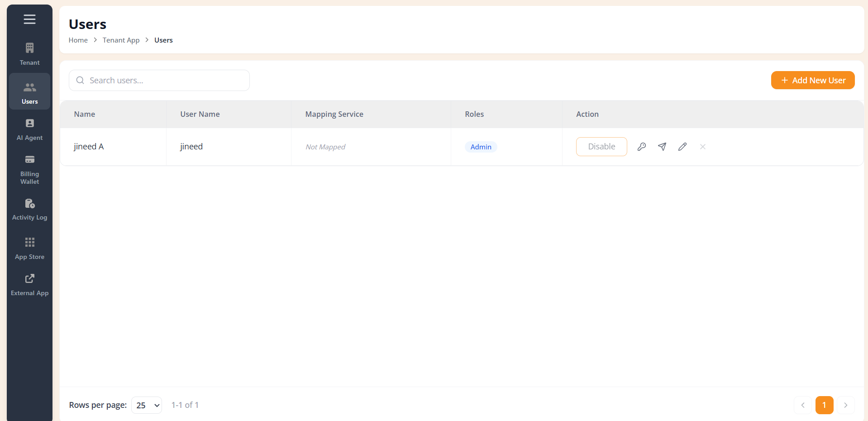The height and width of the screenshot is (421, 868).
Task: Select the Users sidebar tab
Action: [x=29, y=91]
